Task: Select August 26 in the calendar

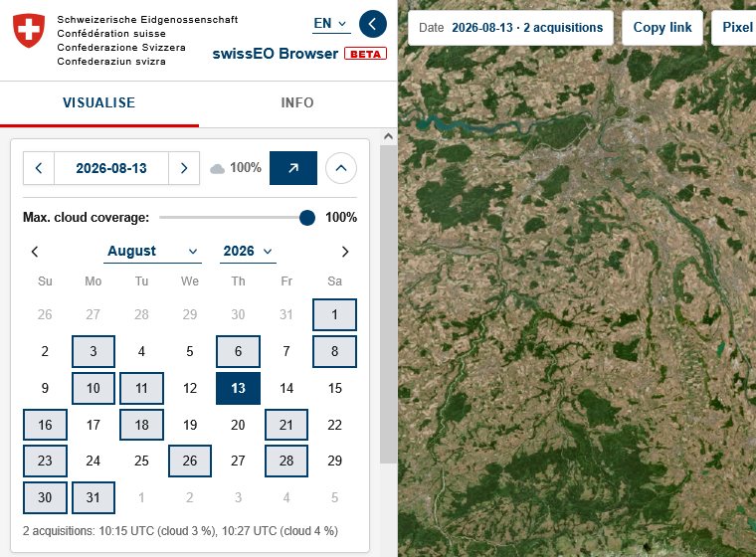Action: click(190, 462)
